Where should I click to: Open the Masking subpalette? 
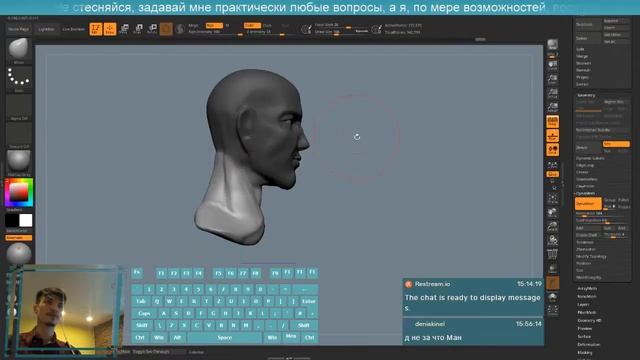click(584, 353)
